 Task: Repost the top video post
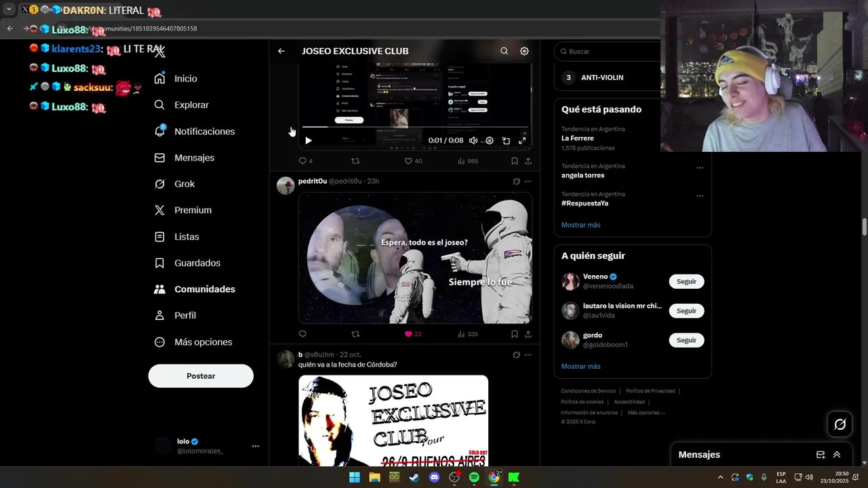click(x=355, y=161)
